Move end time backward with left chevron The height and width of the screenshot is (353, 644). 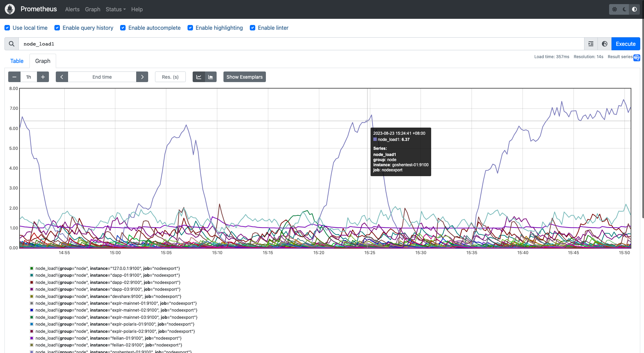[x=62, y=77]
